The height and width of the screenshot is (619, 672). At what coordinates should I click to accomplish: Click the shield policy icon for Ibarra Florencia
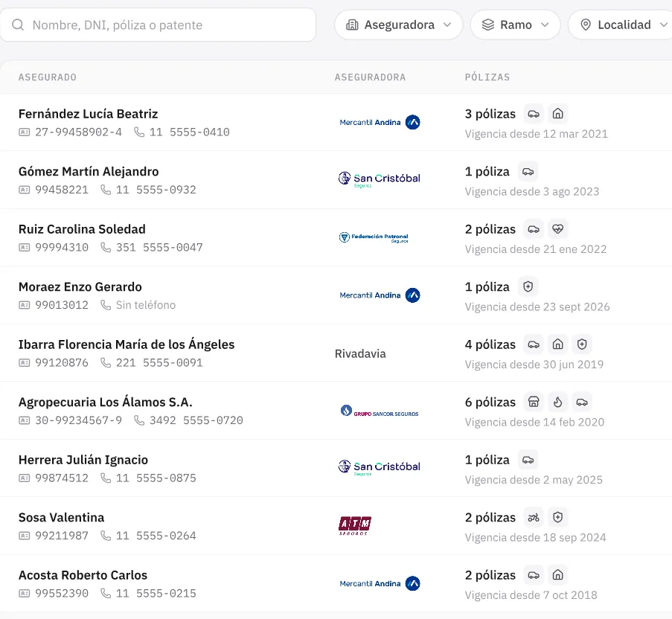click(581, 344)
